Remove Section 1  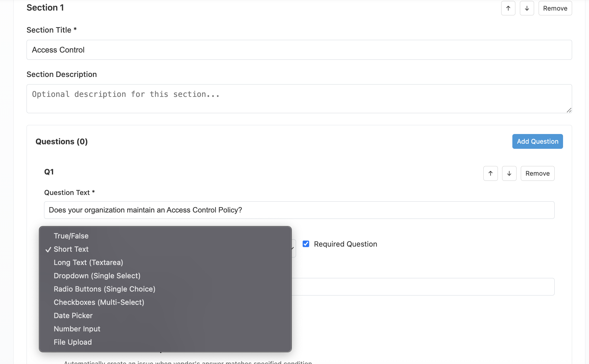pos(555,8)
